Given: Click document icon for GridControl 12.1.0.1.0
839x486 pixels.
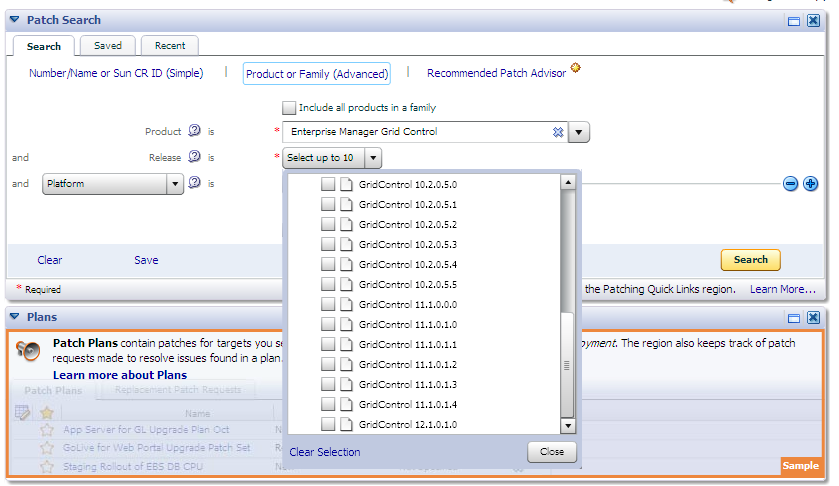Looking at the screenshot, I should tap(347, 424).
